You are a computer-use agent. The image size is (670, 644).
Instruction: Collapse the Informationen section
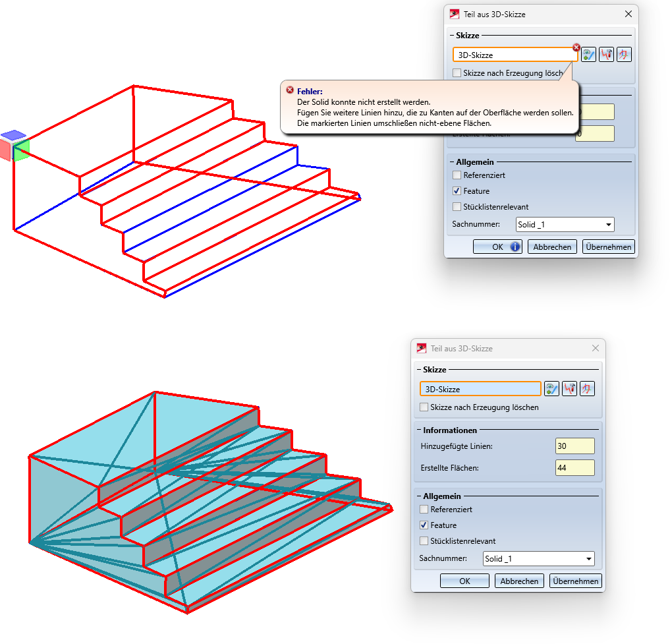coord(419,430)
